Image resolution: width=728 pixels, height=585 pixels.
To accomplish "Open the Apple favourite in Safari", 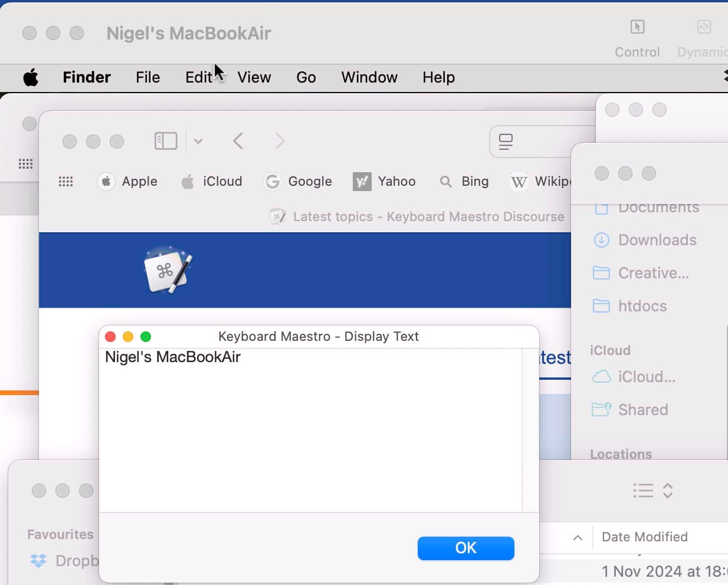I will [x=127, y=182].
